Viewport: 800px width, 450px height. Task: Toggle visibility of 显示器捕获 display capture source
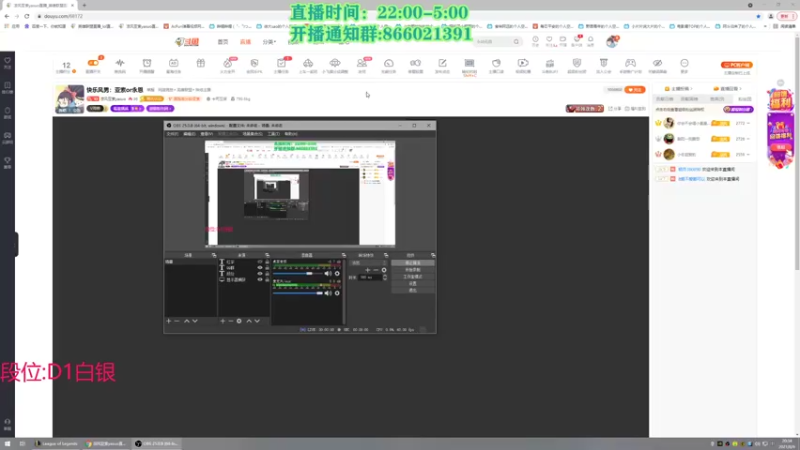(x=260, y=280)
